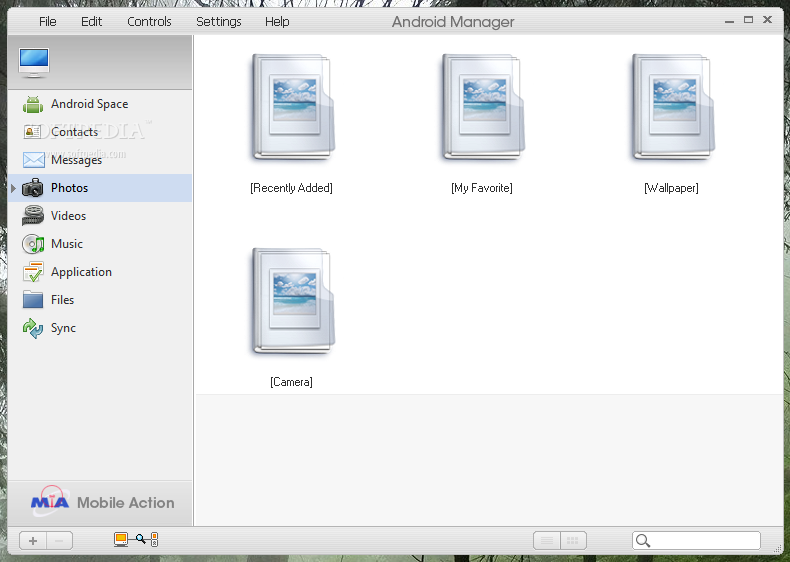Viewport: 790px width, 562px height.
Task: Click the minus remove button
Action: coord(59,541)
